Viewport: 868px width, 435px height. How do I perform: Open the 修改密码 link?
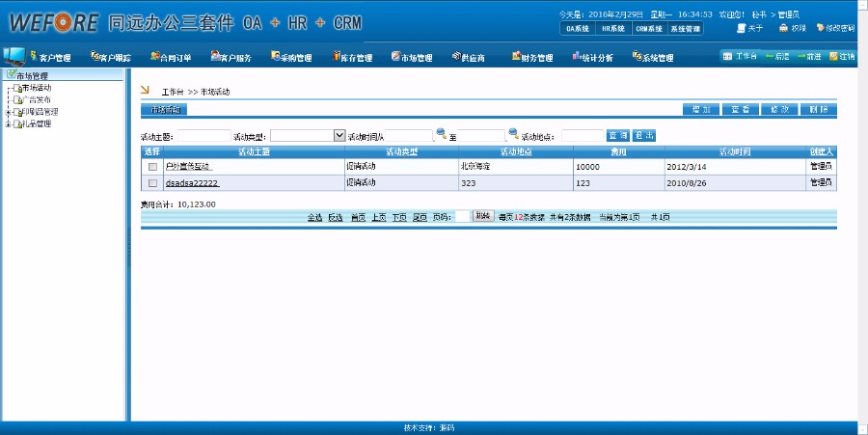tap(836, 28)
